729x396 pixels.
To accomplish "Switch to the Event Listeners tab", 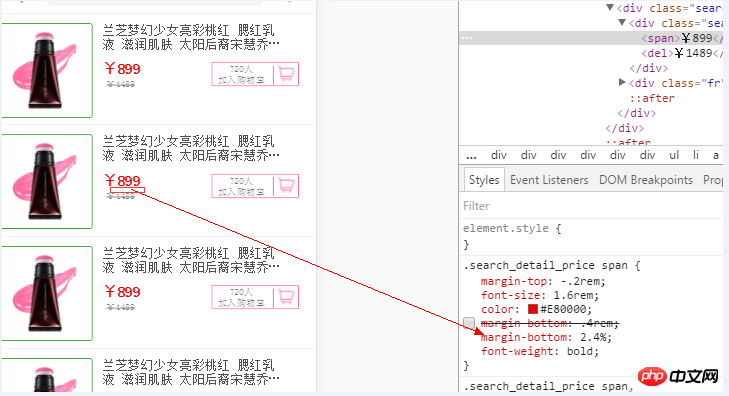I will tap(549, 180).
